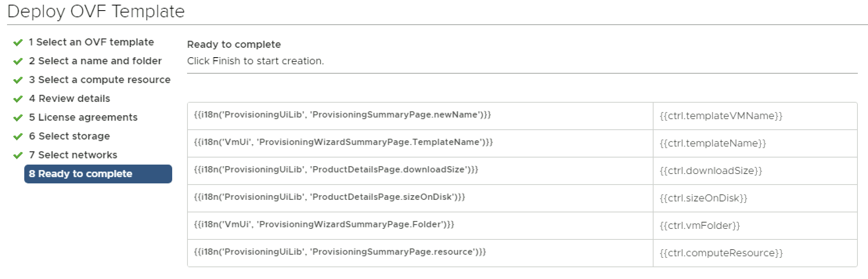Click the green checkmark beside Review details
Screen dimensions: 868x279
tap(18, 99)
